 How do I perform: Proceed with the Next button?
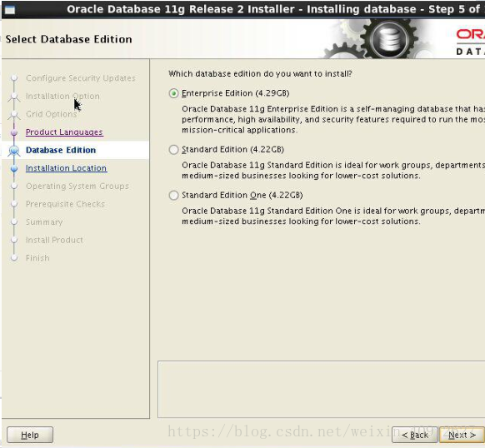point(462,435)
